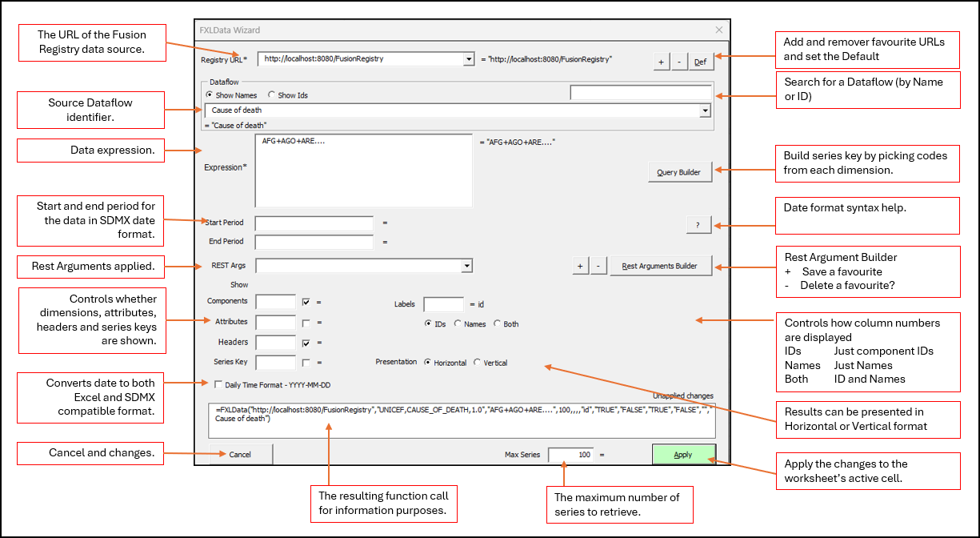This screenshot has width=980, height=538.
Task: Toggle the Components checkbox
Action: coord(306,302)
